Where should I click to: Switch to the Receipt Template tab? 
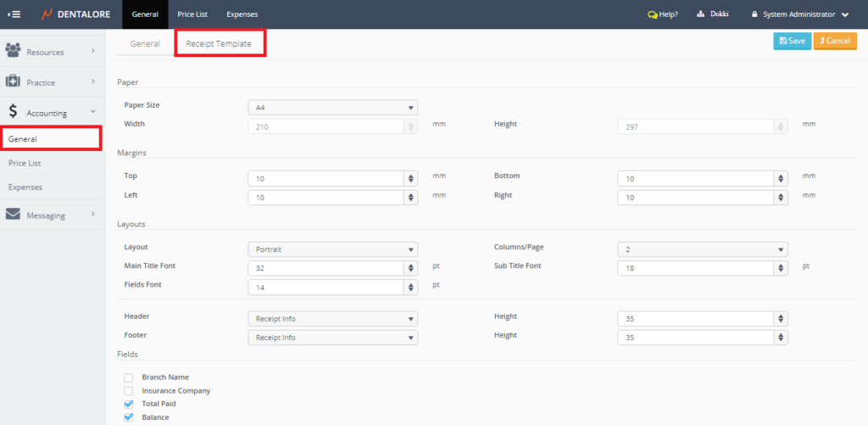point(219,43)
